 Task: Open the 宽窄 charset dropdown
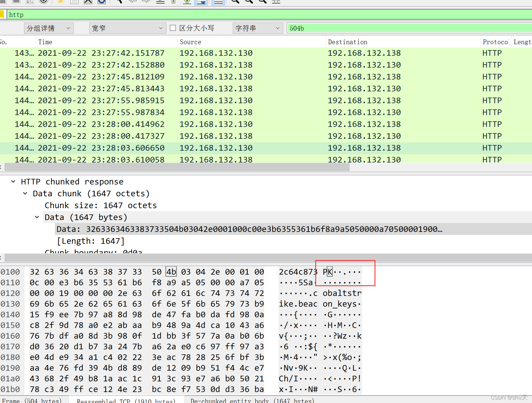pos(128,28)
